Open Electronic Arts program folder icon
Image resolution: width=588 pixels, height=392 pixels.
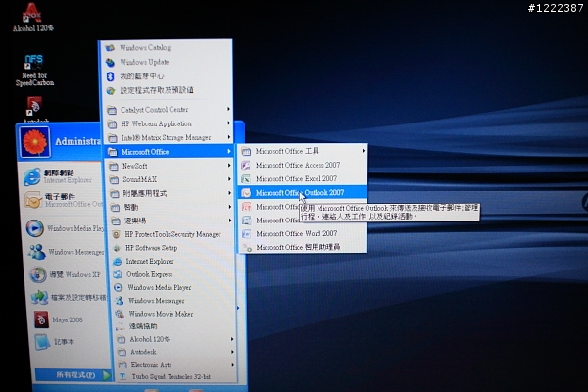point(122,365)
